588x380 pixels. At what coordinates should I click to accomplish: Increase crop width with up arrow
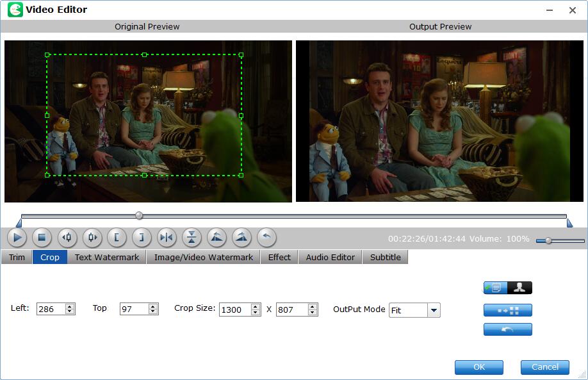256,307
